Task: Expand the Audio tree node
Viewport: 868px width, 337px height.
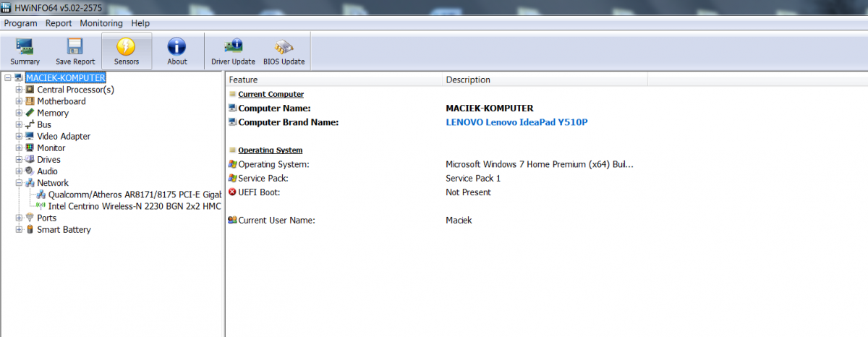Action: (x=19, y=171)
